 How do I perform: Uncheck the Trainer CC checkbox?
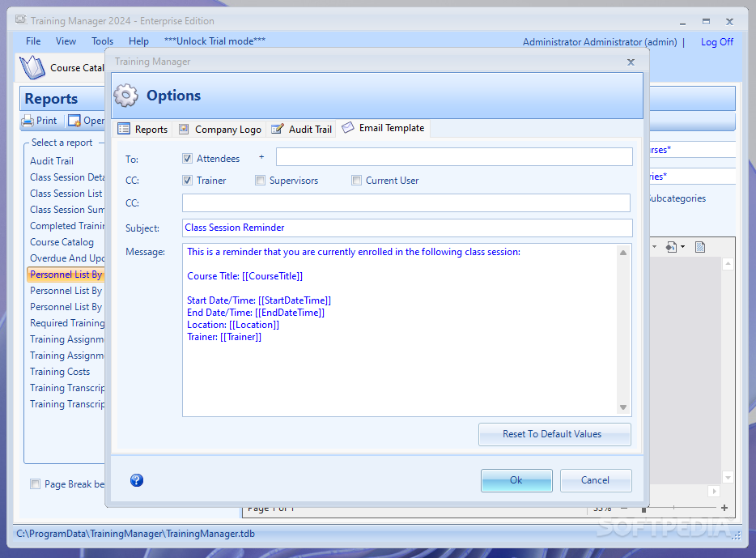click(x=188, y=181)
